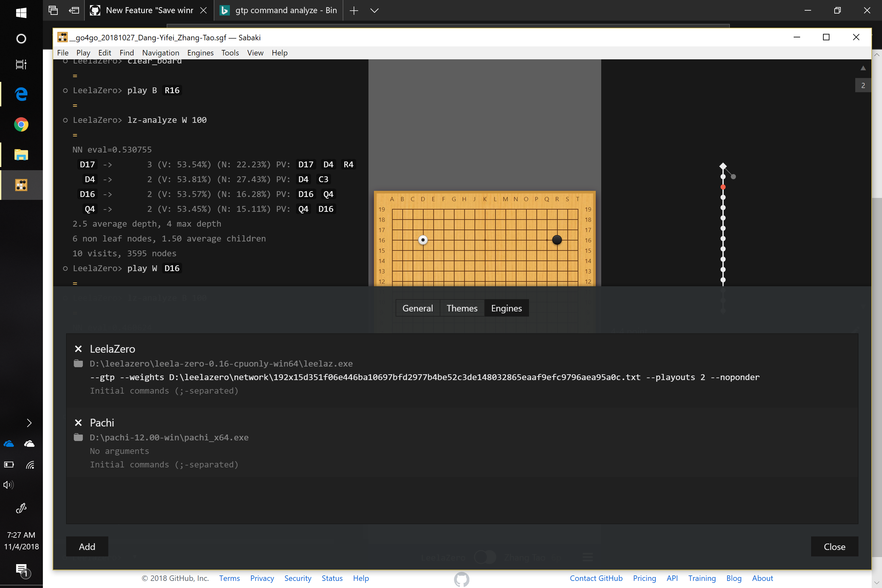The height and width of the screenshot is (588, 882).
Task: Launch Google Chrome from the taskbar
Action: (x=21, y=124)
